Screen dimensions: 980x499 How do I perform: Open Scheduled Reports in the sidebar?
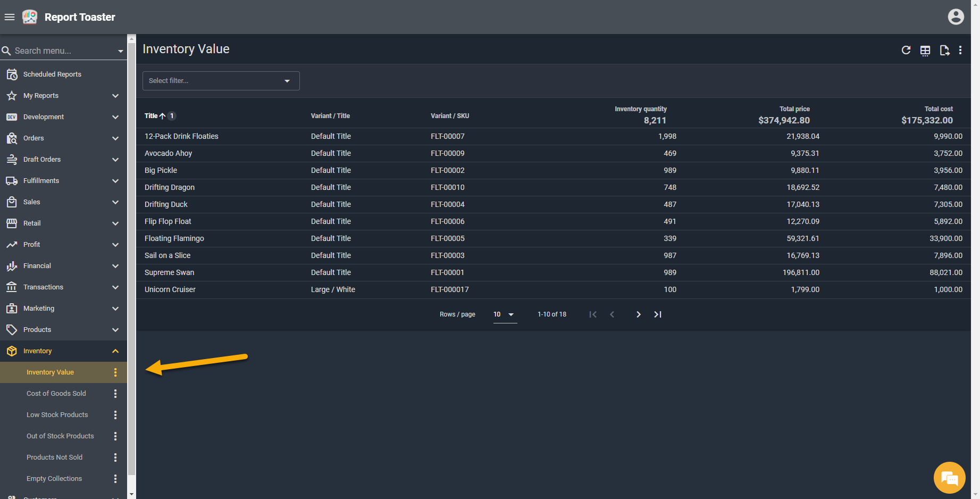[52, 74]
